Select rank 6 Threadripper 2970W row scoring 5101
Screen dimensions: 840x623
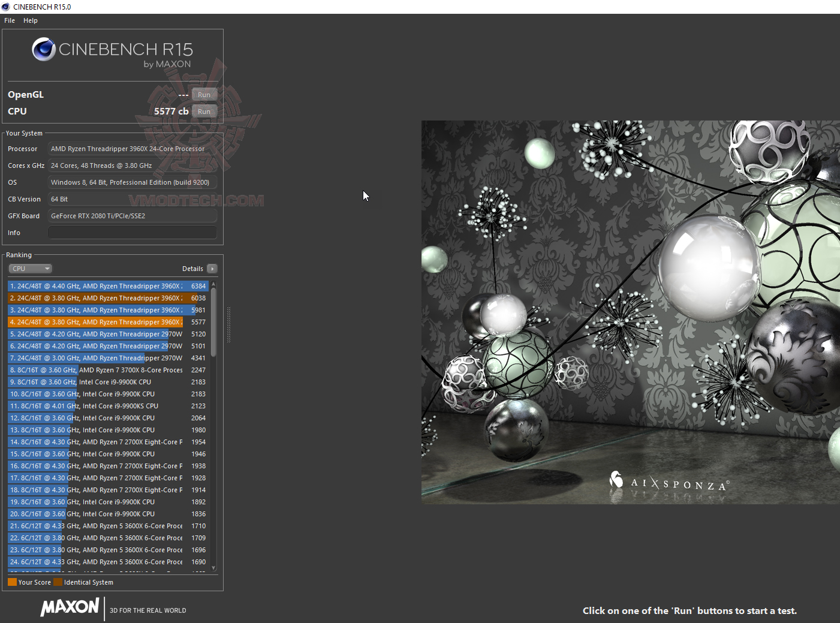(108, 346)
